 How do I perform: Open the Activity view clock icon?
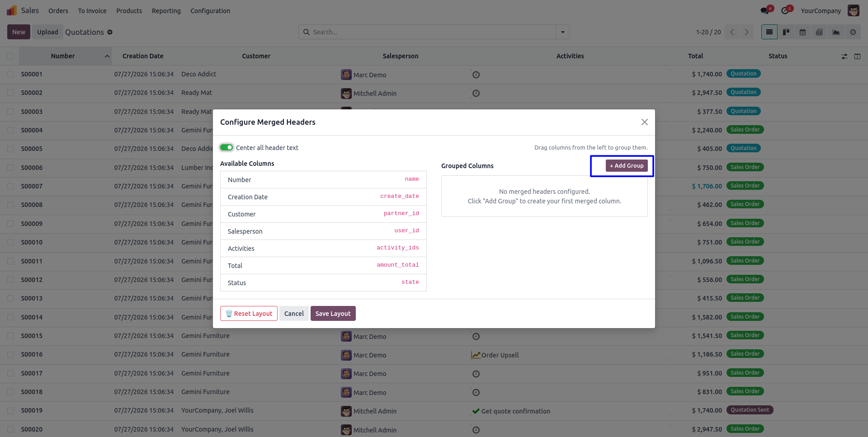click(853, 32)
